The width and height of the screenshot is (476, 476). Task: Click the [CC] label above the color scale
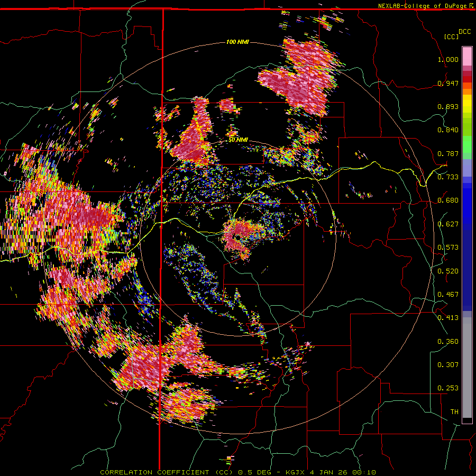451,36
